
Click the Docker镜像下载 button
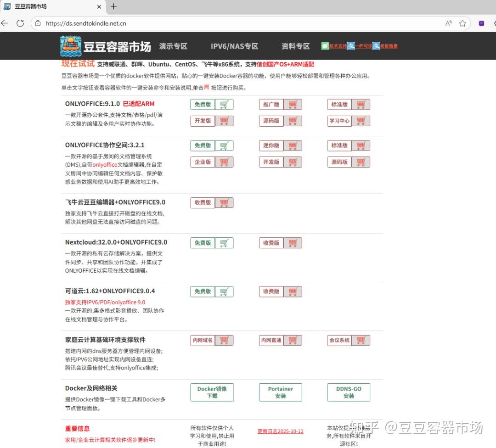coord(212,392)
